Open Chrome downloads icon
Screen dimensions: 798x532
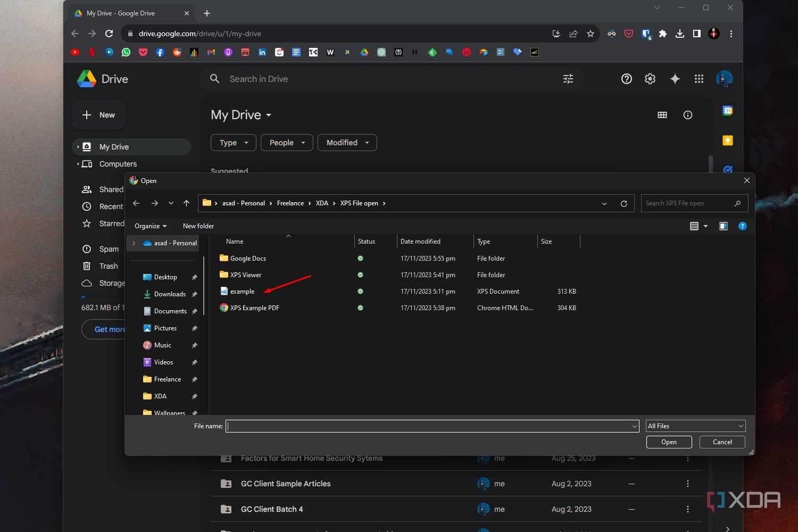680,34
